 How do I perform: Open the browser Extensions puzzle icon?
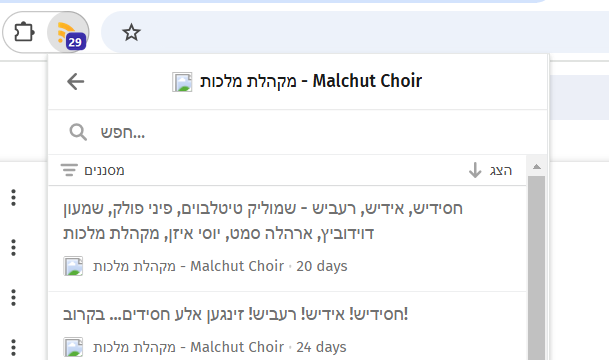(x=24, y=32)
